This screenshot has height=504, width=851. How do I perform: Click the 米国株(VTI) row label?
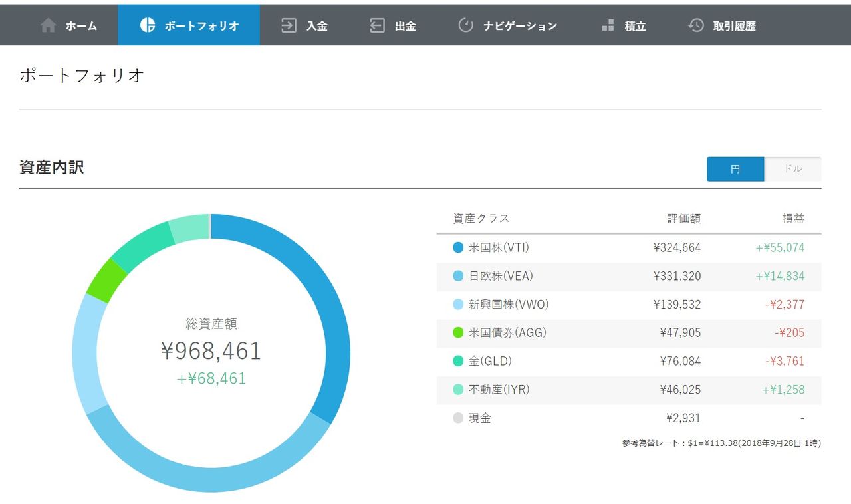(x=499, y=247)
